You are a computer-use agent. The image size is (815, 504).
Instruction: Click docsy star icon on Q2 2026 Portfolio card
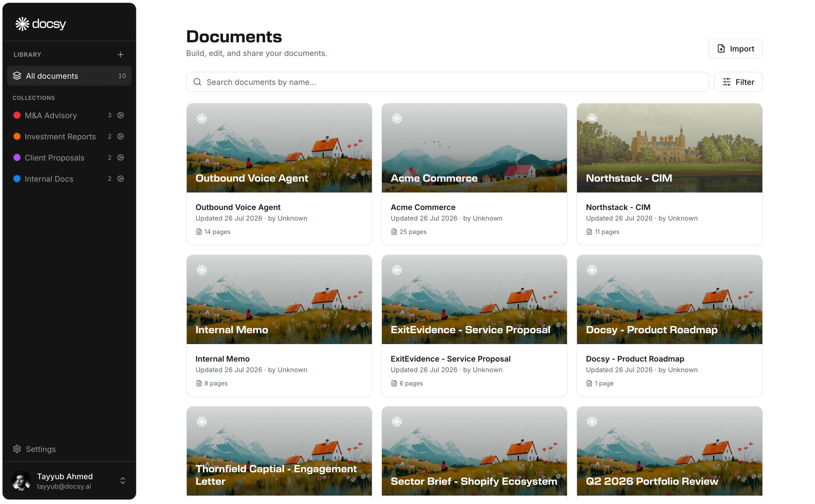592,422
